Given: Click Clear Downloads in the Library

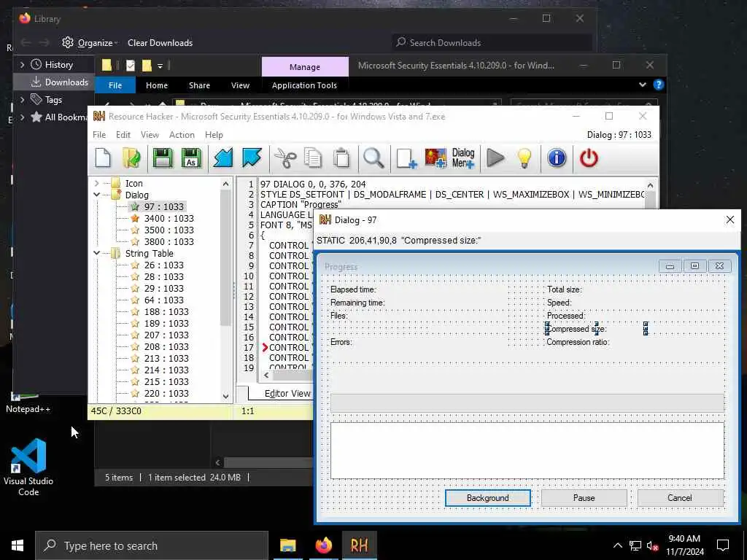Looking at the screenshot, I should 160,43.
